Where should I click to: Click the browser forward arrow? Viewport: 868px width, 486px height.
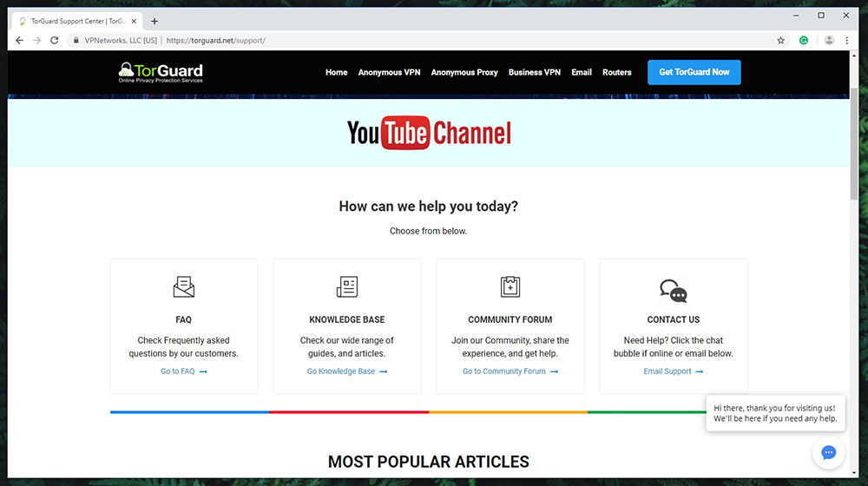[x=37, y=41]
